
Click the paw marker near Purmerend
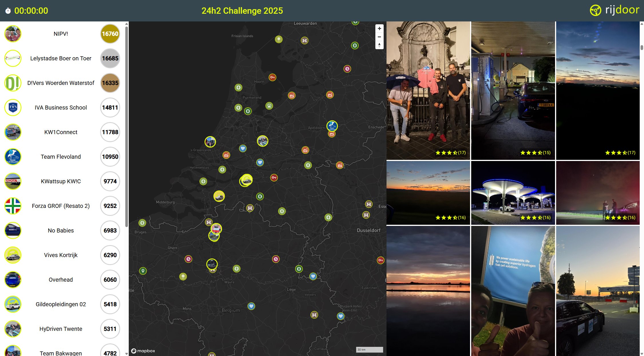point(269,106)
